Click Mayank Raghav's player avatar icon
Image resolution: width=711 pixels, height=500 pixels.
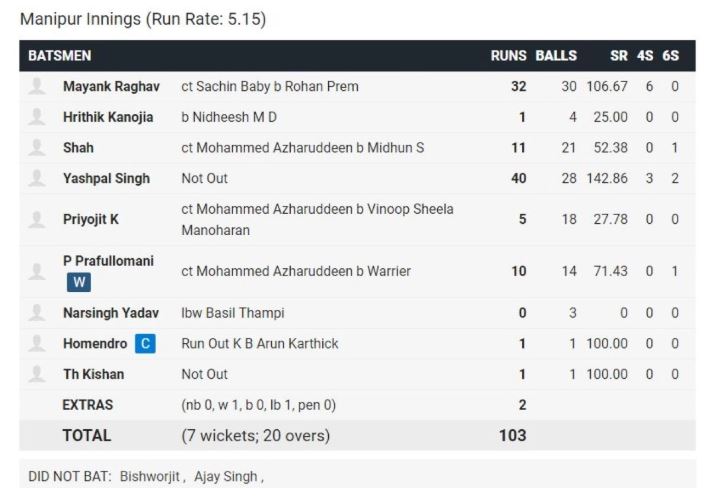click(37, 86)
